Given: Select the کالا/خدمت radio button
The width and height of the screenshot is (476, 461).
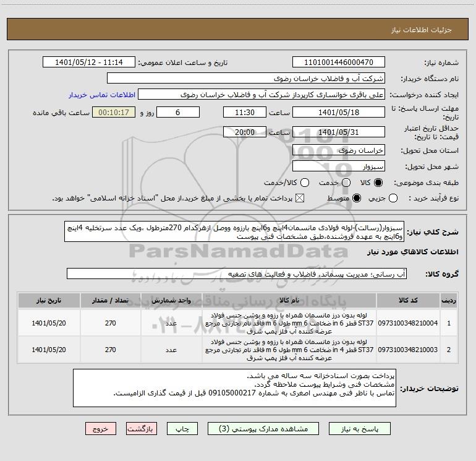Looking at the screenshot, I should [x=305, y=183].
